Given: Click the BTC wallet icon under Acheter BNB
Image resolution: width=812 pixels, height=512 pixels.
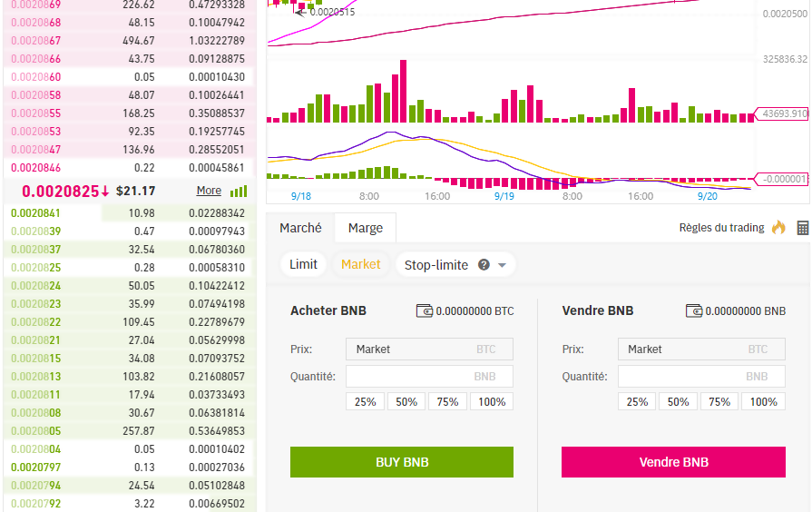Looking at the screenshot, I should click(x=425, y=311).
